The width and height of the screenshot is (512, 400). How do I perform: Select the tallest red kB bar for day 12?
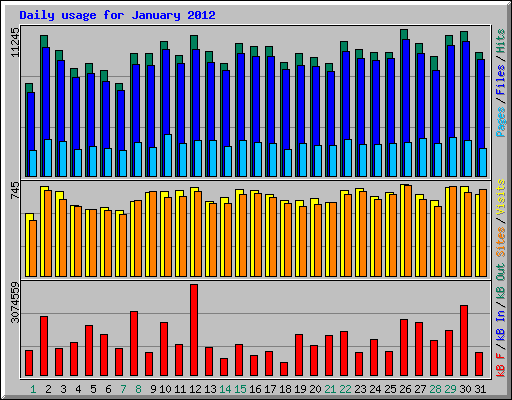coord(194,330)
